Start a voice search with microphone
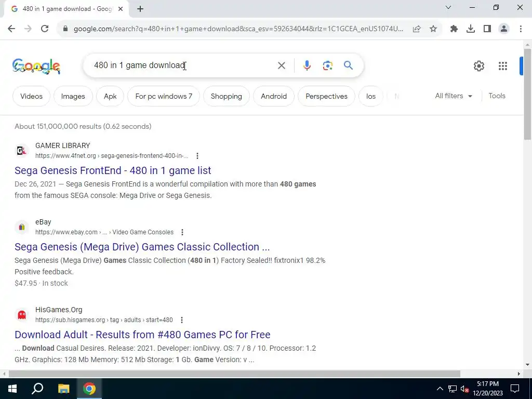The image size is (532, 399). click(307, 65)
